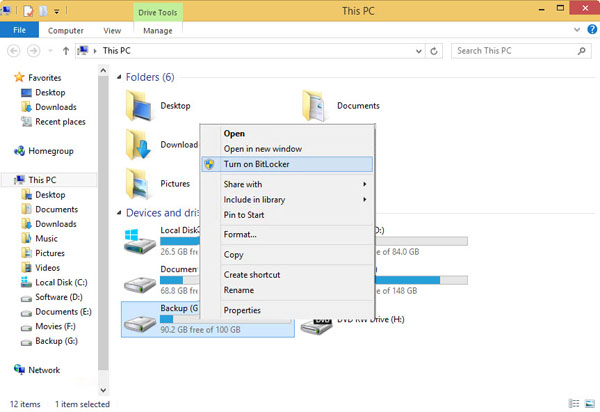Click the Network icon in sidebar
The height and width of the screenshot is (412, 600).
(20, 370)
